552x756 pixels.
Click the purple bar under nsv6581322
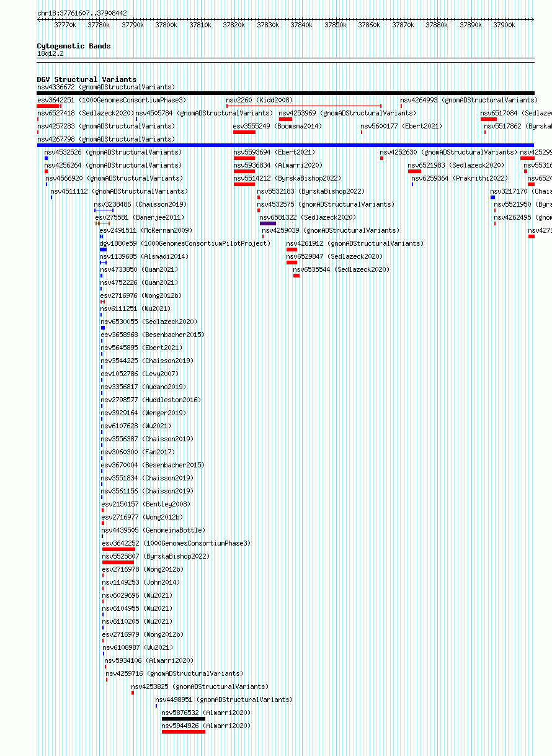click(x=268, y=223)
